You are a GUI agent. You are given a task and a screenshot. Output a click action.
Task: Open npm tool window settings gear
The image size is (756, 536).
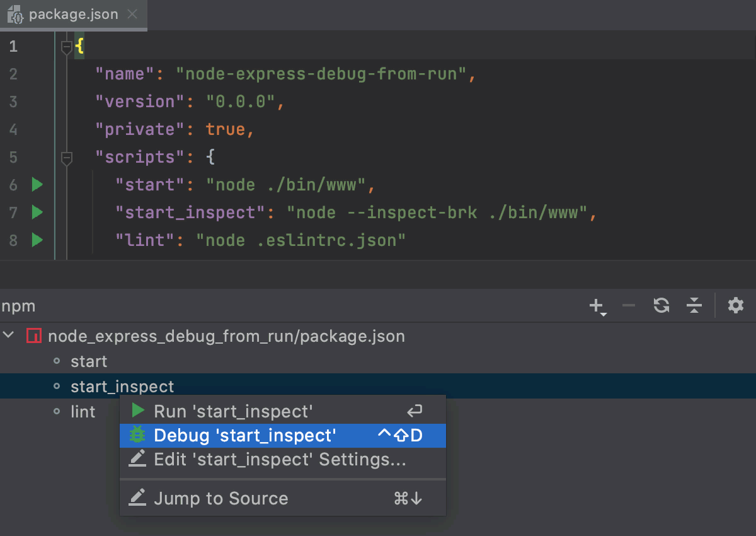[735, 305]
